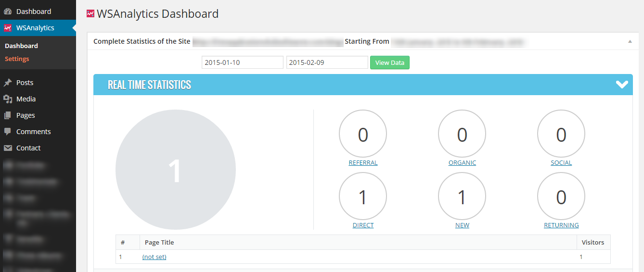Click the Posts pushpin icon
644x272 pixels.
8,83
